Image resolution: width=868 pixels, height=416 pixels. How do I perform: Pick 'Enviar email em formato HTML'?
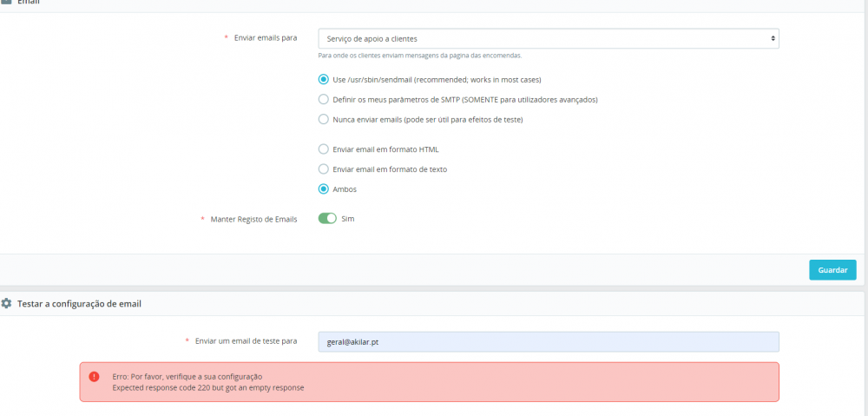(324, 149)
